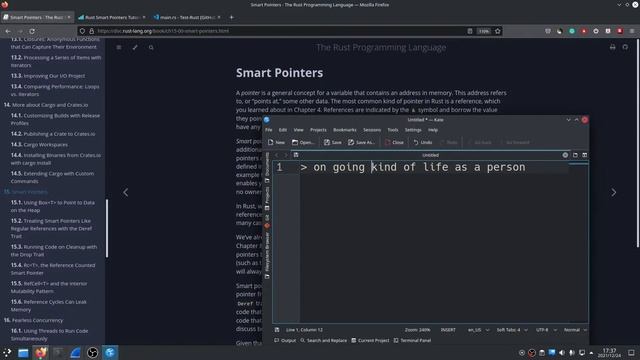
Task: Open Rust book theme picker brush icon
Action: click(135, 47)
